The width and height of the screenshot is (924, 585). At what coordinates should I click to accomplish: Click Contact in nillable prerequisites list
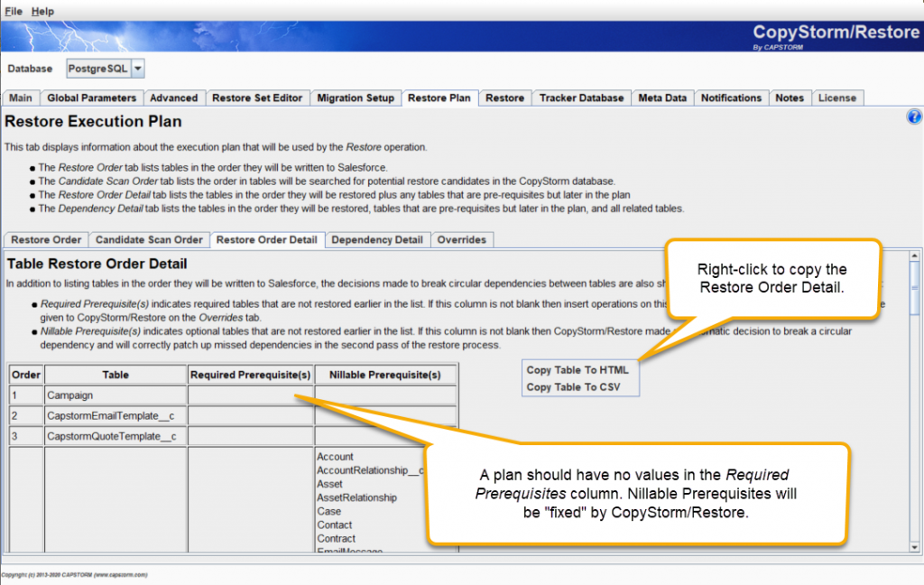point(335,525)
